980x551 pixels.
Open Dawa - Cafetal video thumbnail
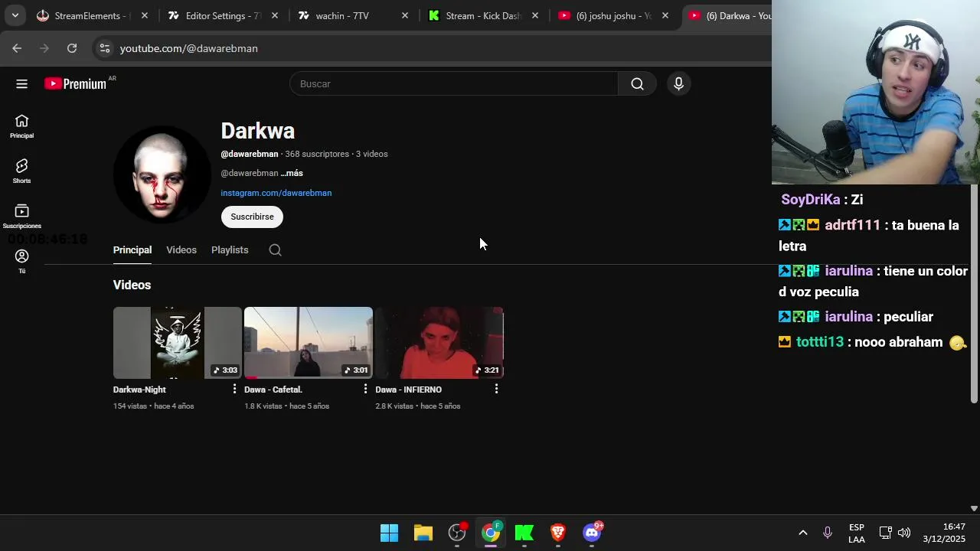(x=308, y=343)
